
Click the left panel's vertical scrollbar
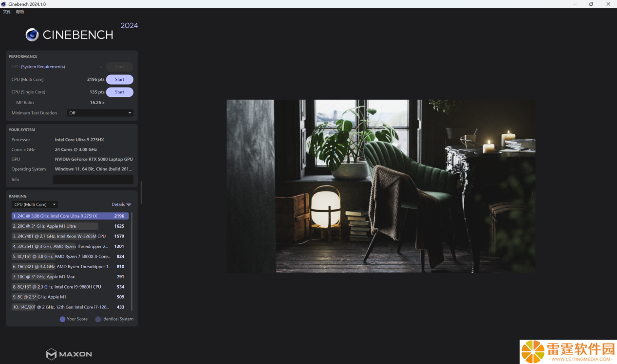click(141, 193)
